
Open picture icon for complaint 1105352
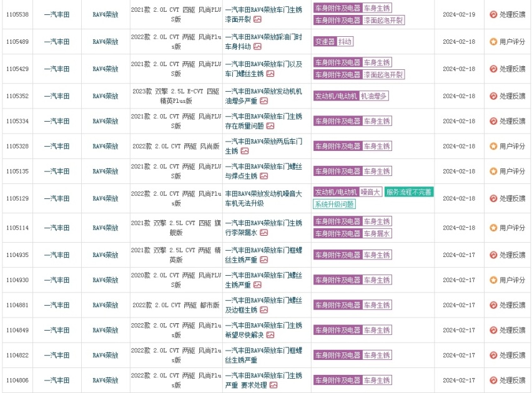[264, 101]
